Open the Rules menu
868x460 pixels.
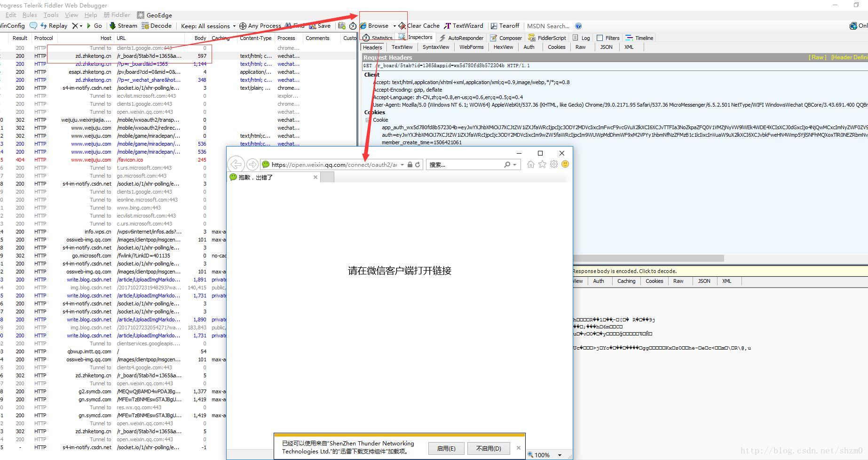pyautogui.click(x=30, y=15)
